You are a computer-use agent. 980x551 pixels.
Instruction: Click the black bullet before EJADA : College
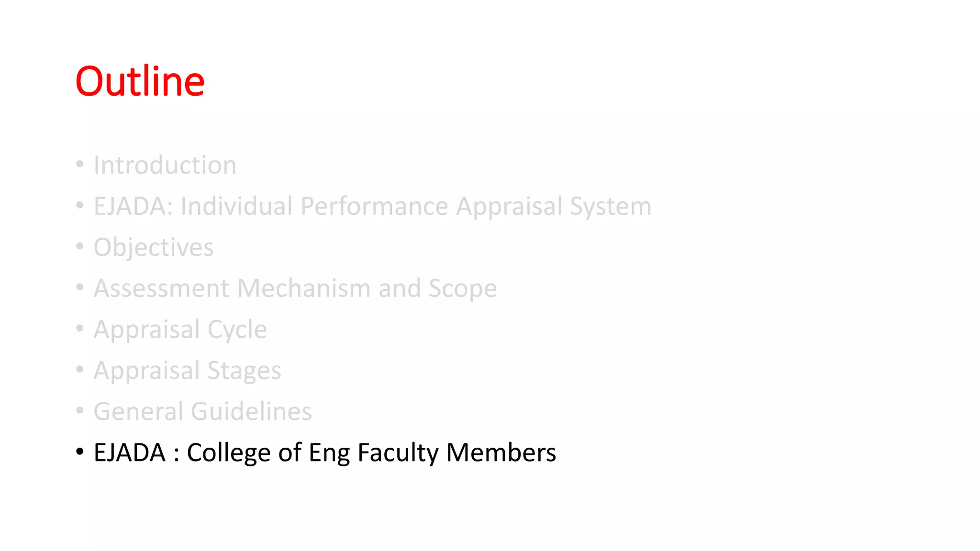pyautogui.click(x=80, y=452)
